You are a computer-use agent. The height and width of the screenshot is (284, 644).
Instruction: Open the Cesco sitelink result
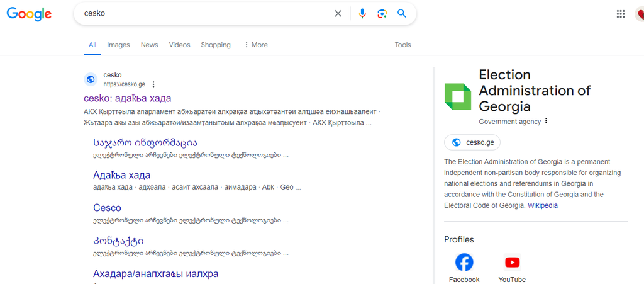[x=107, y=208]
